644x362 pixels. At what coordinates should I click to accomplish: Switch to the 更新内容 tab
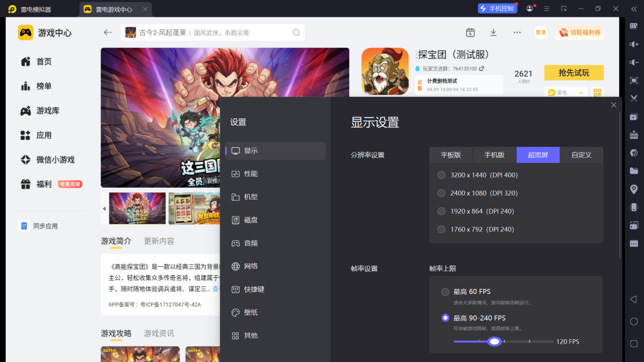[x=159, y=241]
